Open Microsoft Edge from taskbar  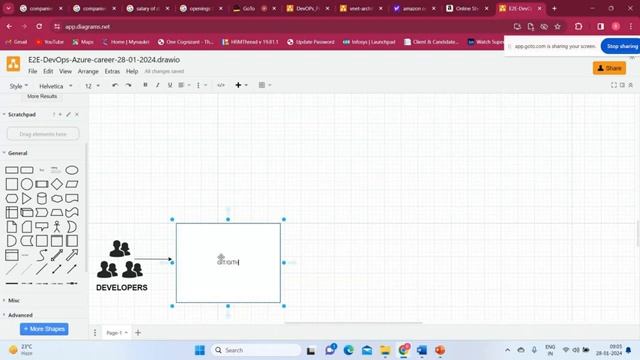(x=349, y=350)
